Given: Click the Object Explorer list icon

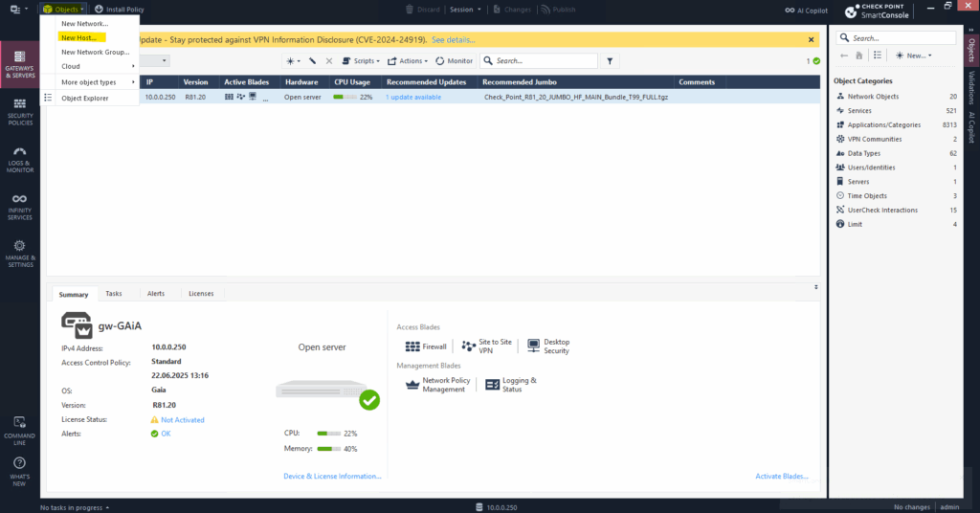Looking at the screenshot, I should (x=48, y=98).
